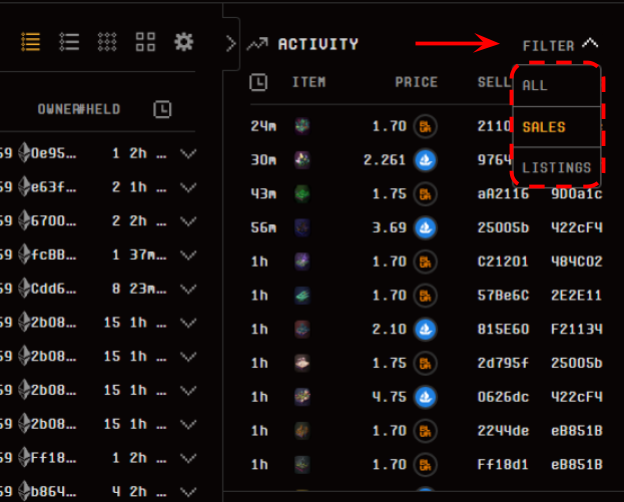The image size is (624, 502).
Task: Open owner address 0e95...
Action: [53, 153]
